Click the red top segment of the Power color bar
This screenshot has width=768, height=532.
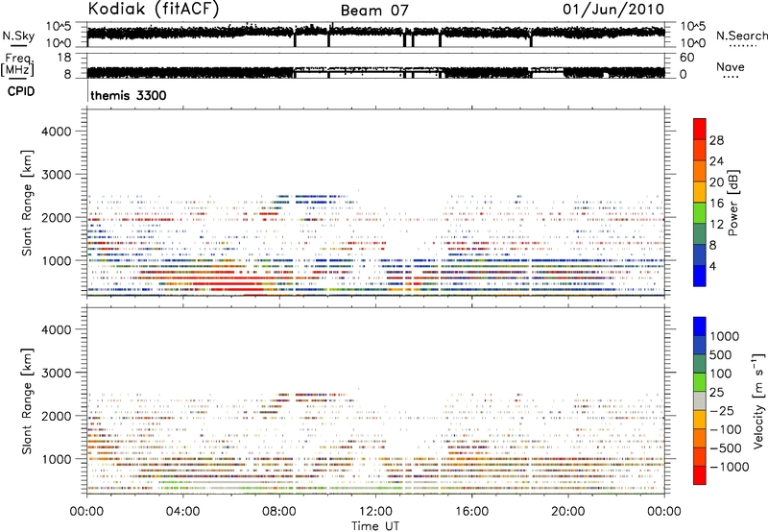[700, 129]
